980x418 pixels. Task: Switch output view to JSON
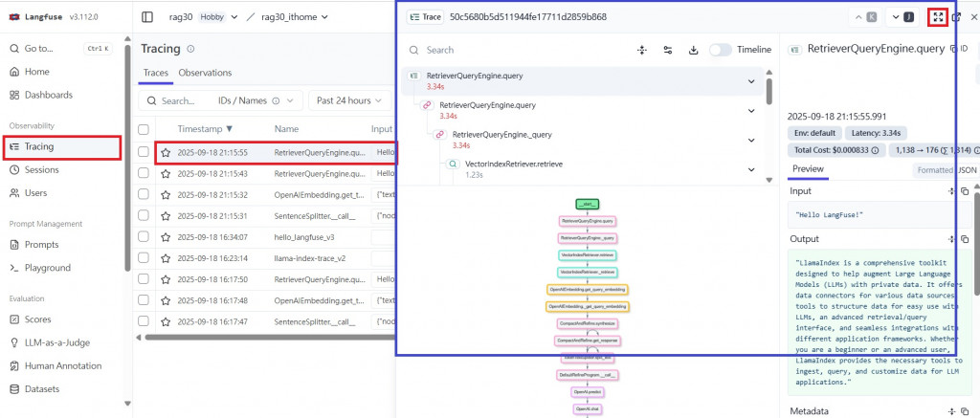tap(968, 170)
